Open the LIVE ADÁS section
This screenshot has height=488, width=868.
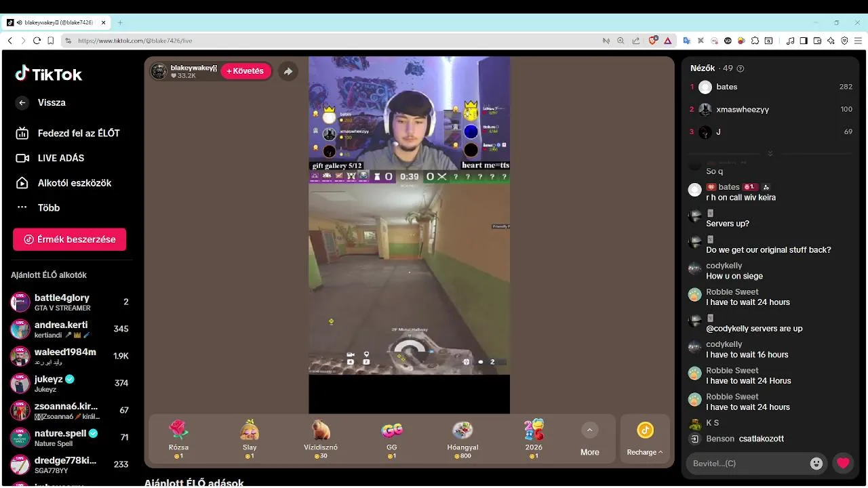click(x=50, y=158)
